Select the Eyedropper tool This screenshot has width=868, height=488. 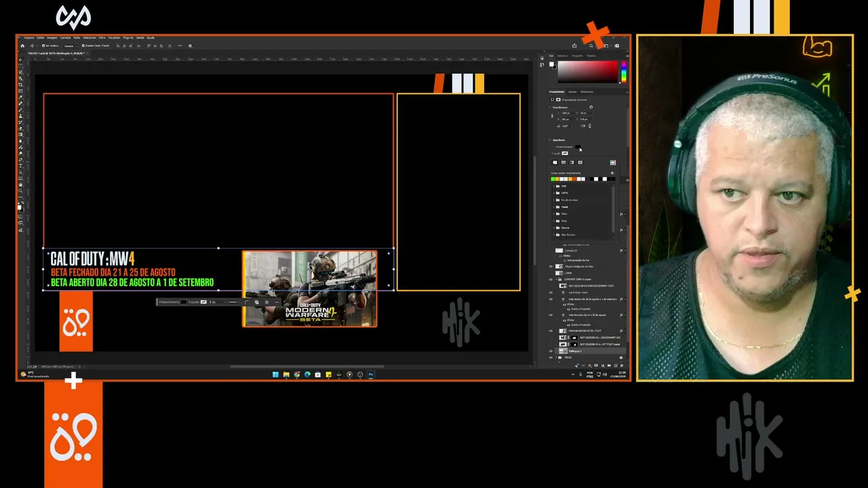20,97
